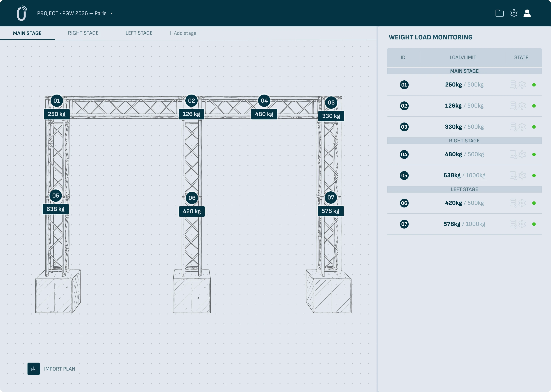
Task: Open the gear settings for sensor 03 row
Action: (522, 127)
